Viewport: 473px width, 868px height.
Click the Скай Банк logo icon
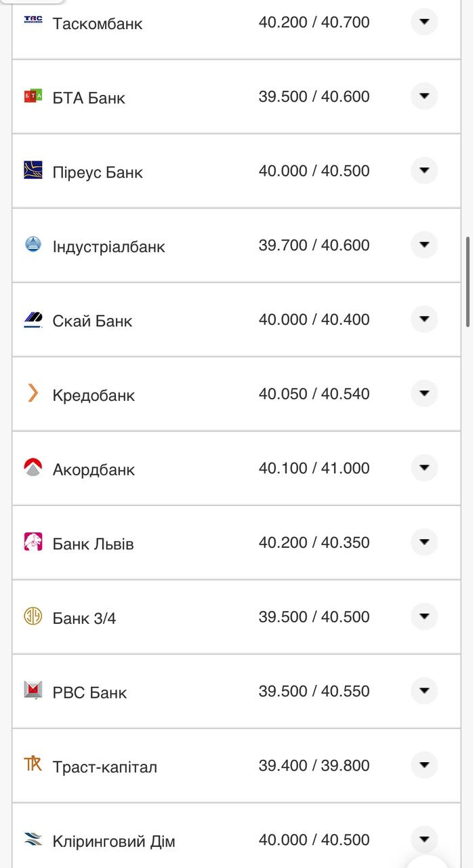pyautogui.click(x=33, y=319)
